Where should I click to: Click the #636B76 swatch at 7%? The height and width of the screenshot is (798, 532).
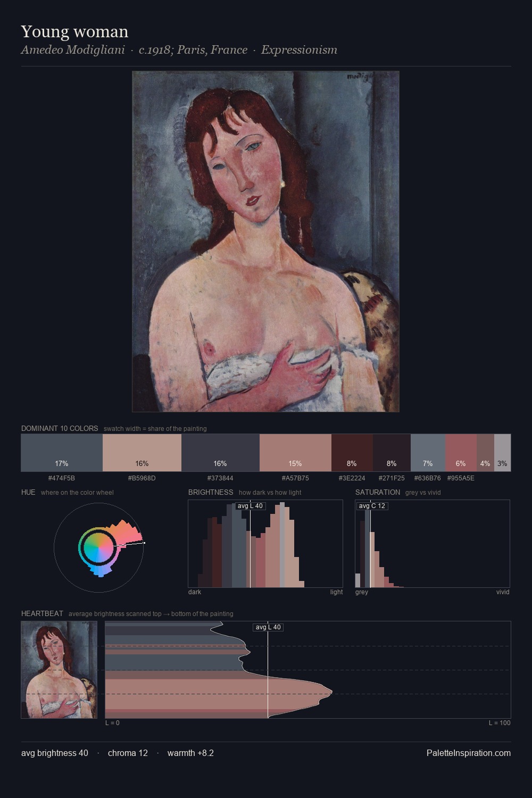(428, 453)
